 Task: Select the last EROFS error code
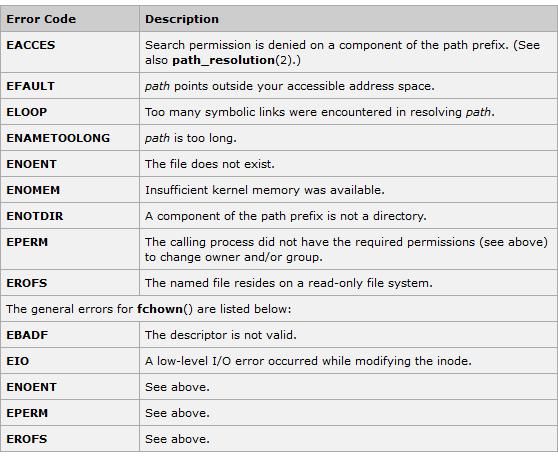tap(27, 439)
